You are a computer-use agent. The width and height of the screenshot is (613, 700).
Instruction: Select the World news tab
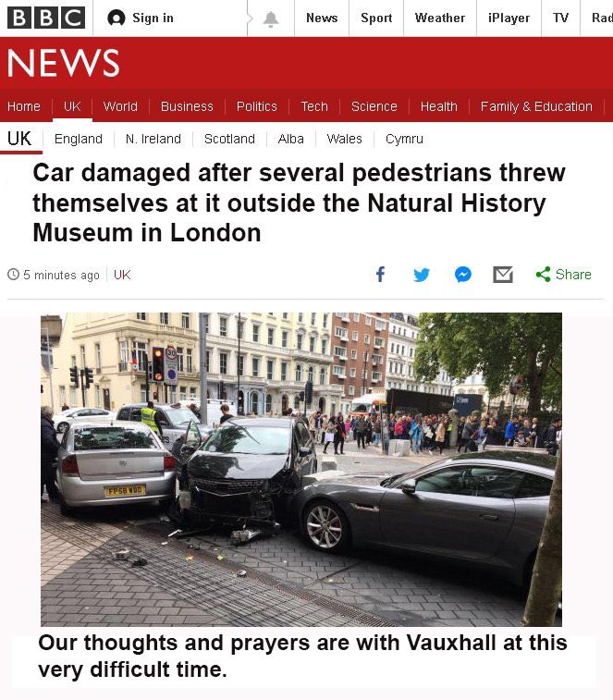coord(120,106)
